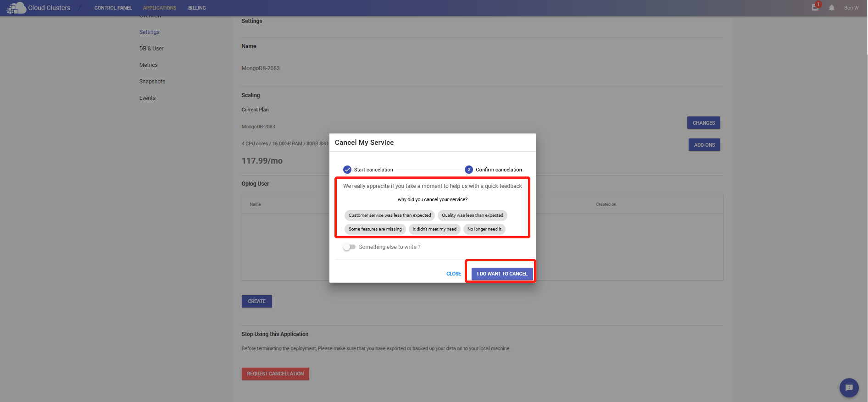
Task: Click the Name column header in Oplog table
Action: coord(255,204)
